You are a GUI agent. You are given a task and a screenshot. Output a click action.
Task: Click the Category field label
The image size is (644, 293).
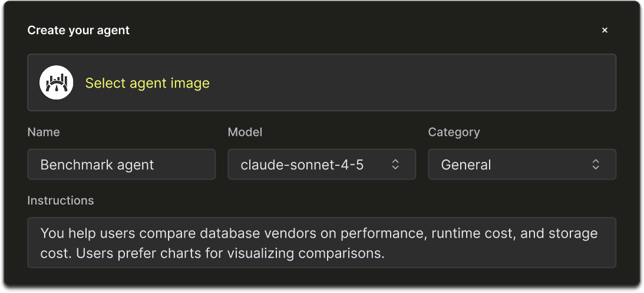pos(454,132)
